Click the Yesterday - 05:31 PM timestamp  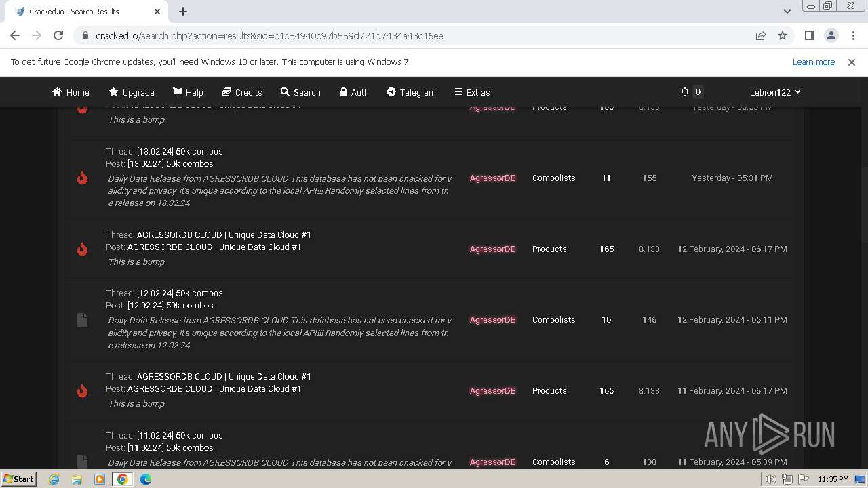[732, 178]
